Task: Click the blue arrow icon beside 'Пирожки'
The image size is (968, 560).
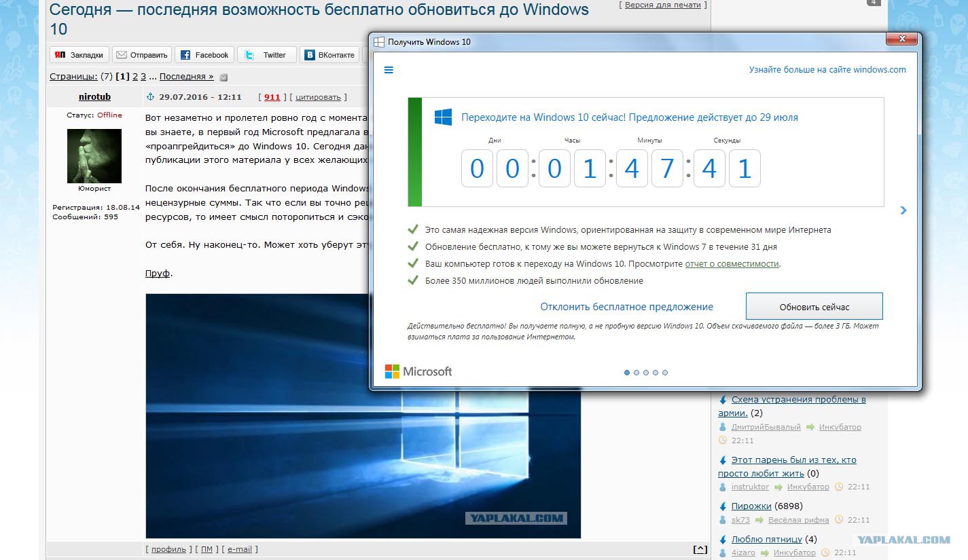Action: tap(723, 506)
